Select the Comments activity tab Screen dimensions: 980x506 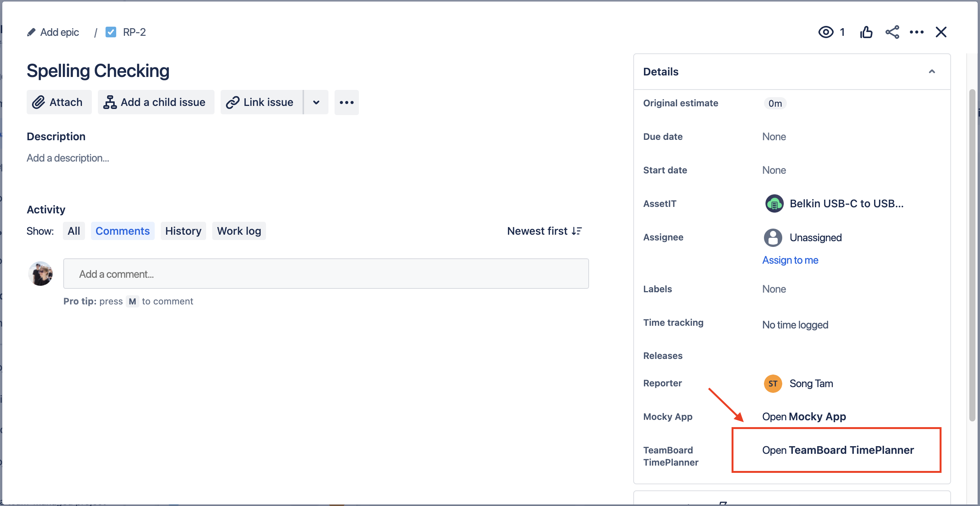coord(123,231)
